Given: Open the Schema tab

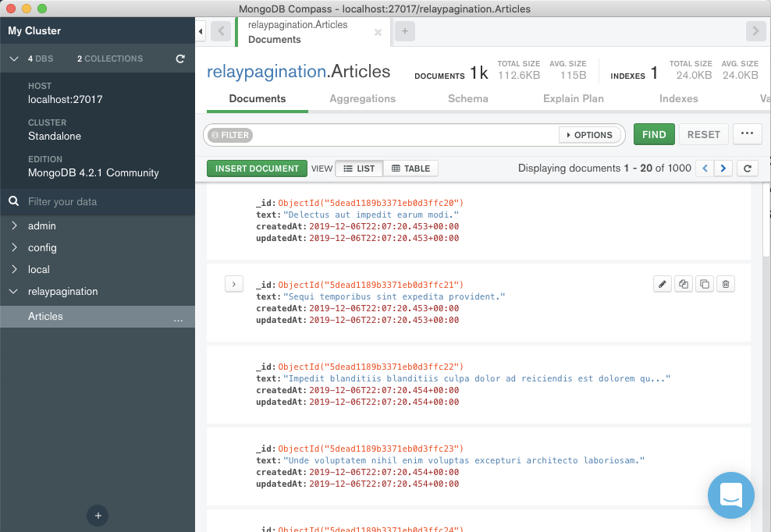Looking at the screenshot, I should [x=467, y=99].
